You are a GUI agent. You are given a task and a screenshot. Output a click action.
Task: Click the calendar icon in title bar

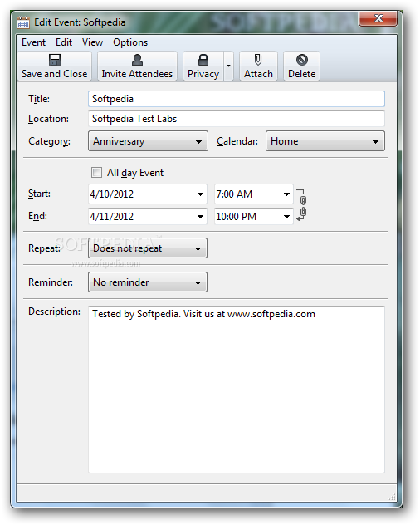click(x=23, y=22)
